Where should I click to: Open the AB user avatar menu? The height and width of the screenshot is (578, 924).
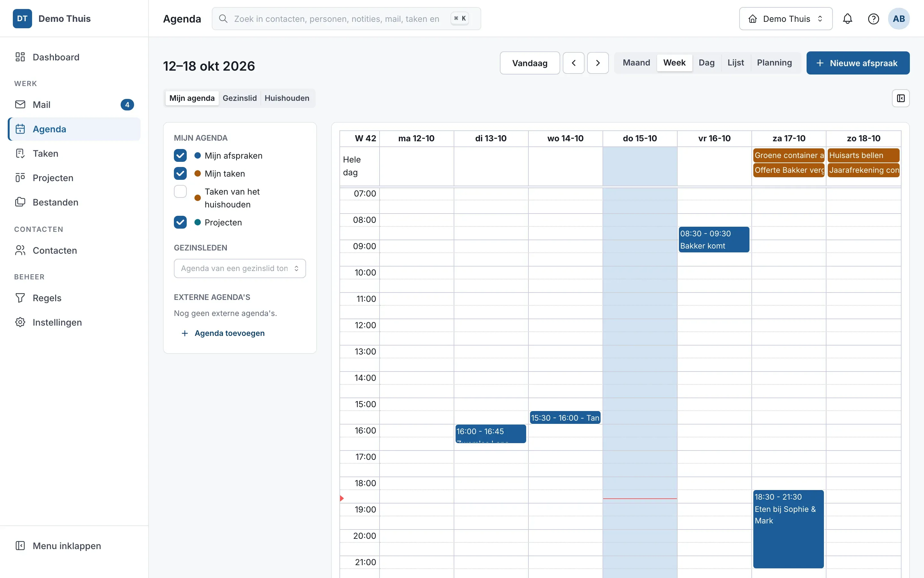[x=899, y=19]
